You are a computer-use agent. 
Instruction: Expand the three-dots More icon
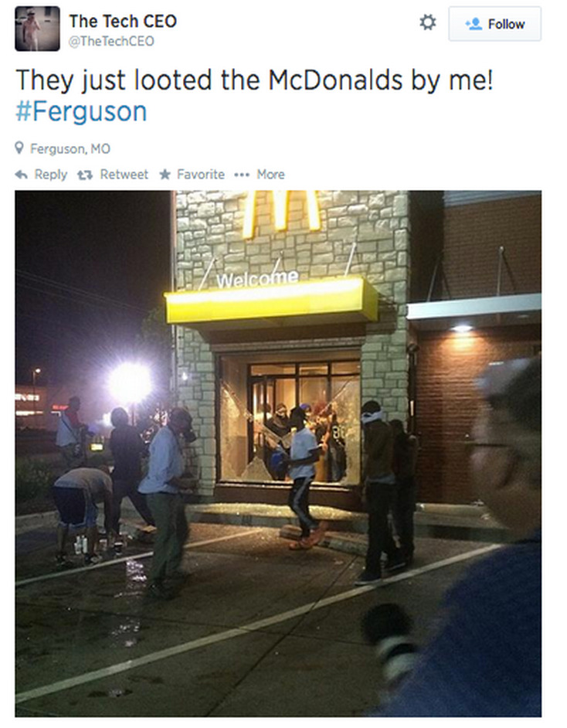242,175
